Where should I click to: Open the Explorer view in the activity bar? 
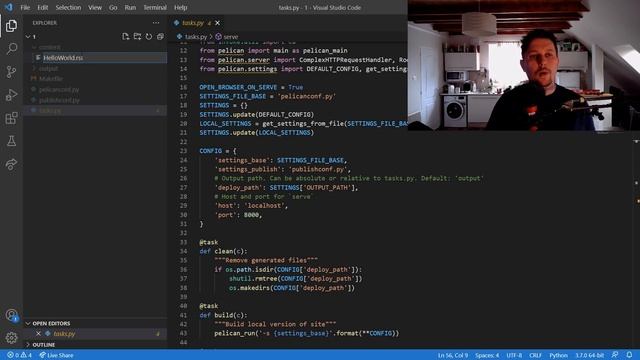click(11, 26)
